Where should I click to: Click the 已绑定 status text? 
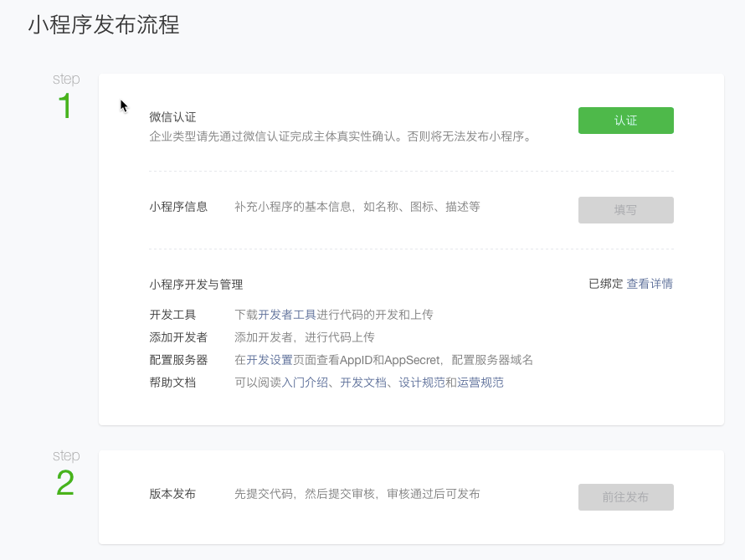[606, 284]
